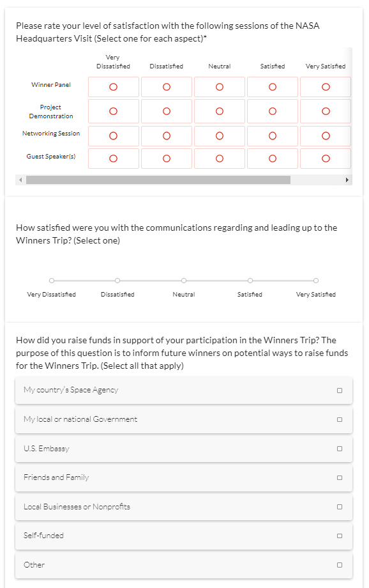Select Very Dissatisfied for Winner Panel

[x=113, y=87]
